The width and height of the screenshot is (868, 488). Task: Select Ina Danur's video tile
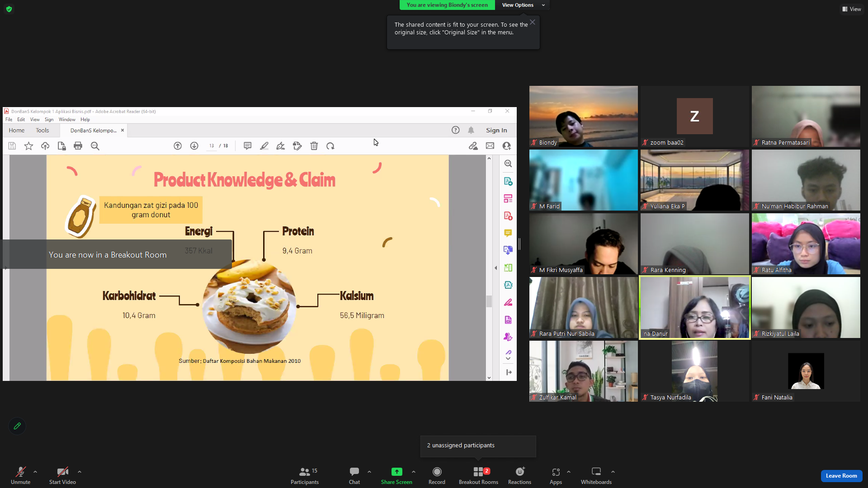click(x=695, y=307)
